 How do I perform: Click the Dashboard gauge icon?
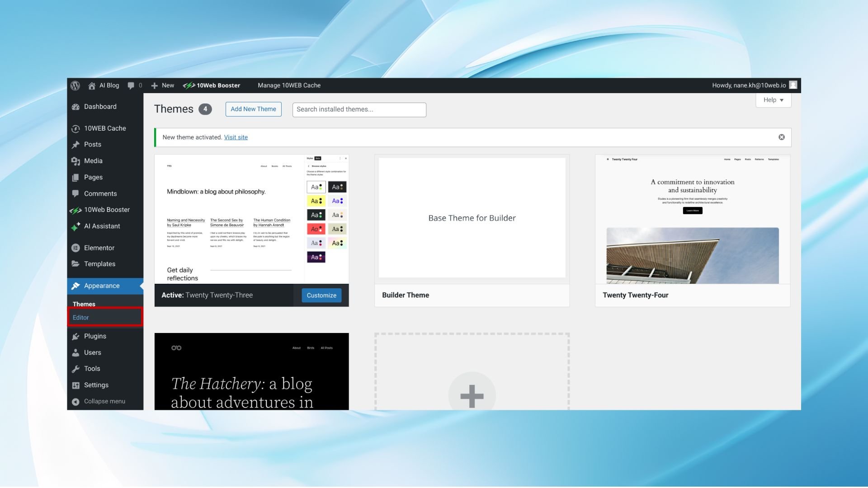click(x=75, y=107)
